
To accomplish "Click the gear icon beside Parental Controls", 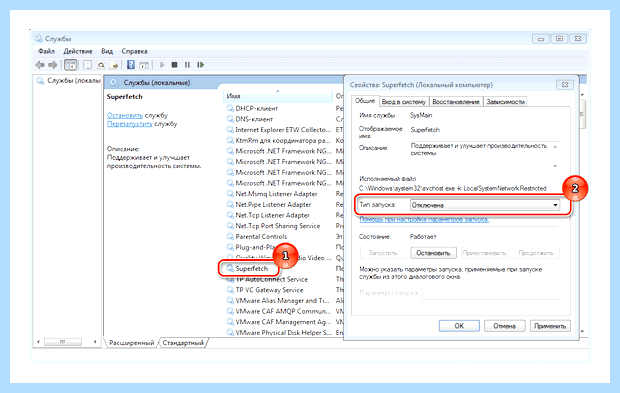I will [230, 236].
